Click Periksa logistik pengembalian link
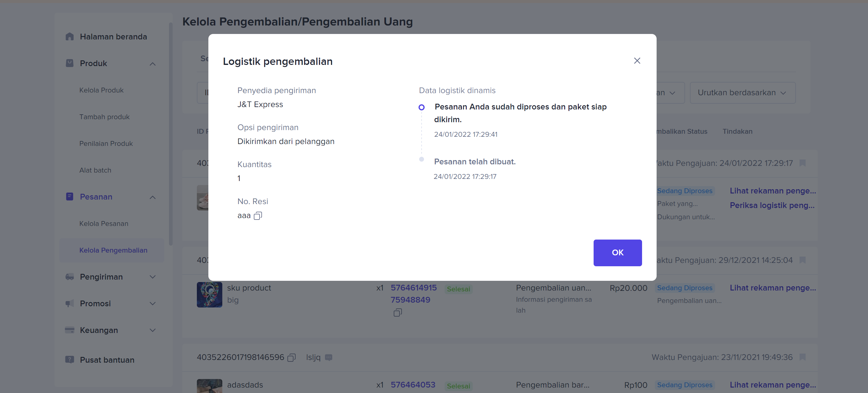868x393 pixels. pyautogui.click(x=772, y=205)
